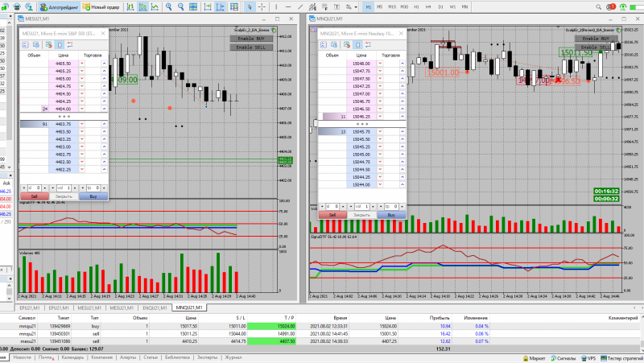Image resolution: width=644 pixels, height=363 pixels.
Task: Click blue up arrow on 4402.25 row
Action: [105, 170]
